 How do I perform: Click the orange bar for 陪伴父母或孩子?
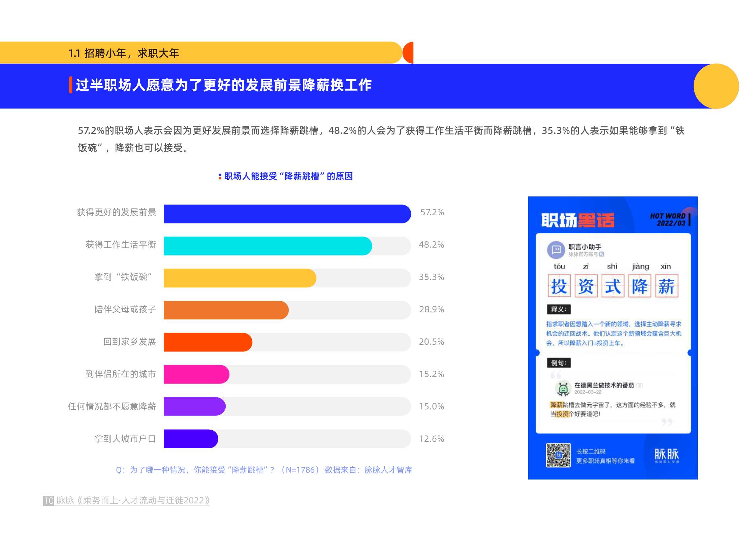tap(226, 310)
